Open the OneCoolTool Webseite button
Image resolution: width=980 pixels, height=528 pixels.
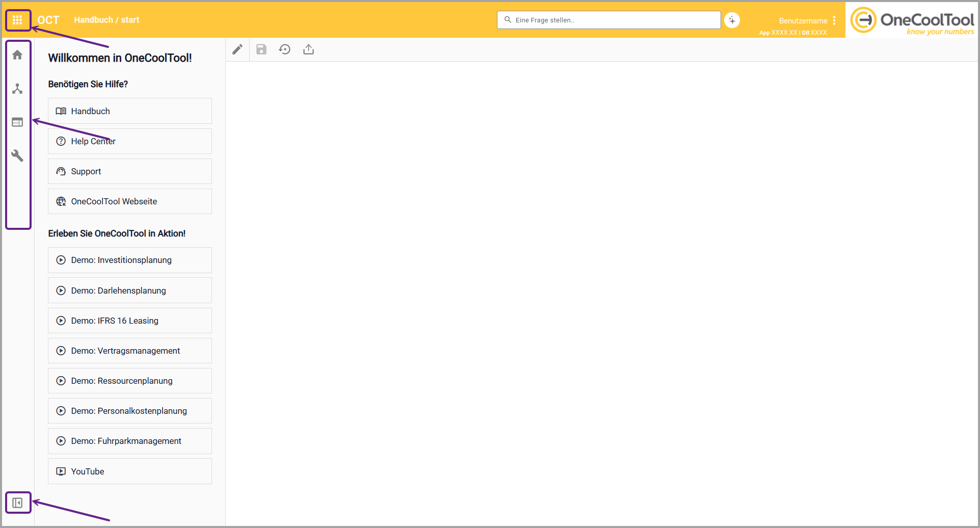tap(130, 201)
